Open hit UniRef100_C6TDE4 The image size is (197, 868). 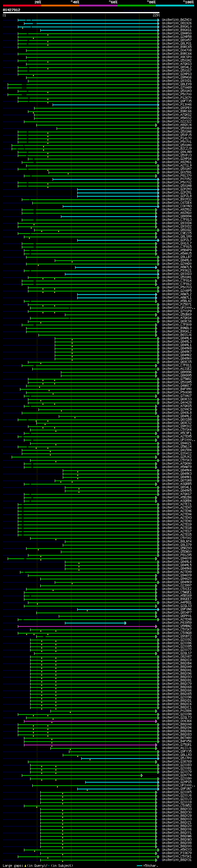(176, 203)
